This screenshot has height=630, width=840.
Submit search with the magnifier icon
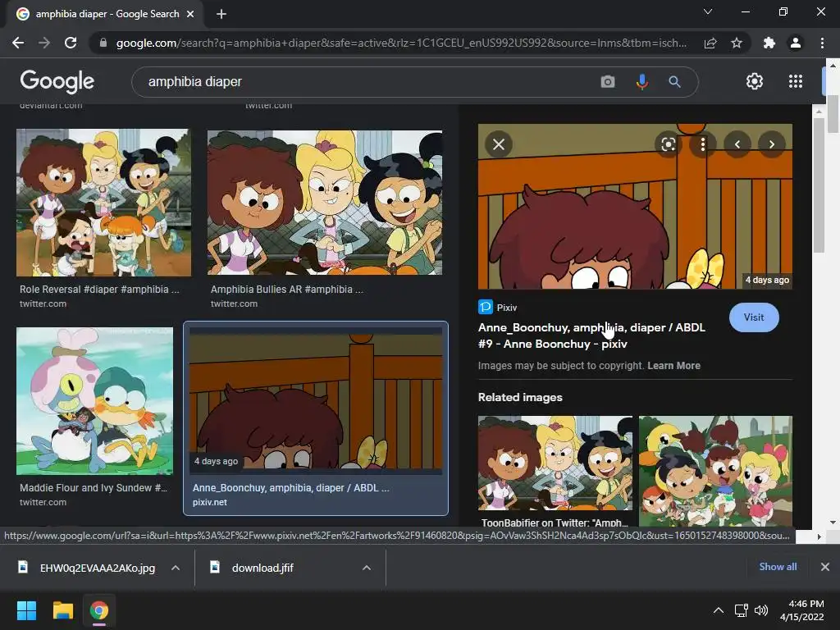coord(674,81)
